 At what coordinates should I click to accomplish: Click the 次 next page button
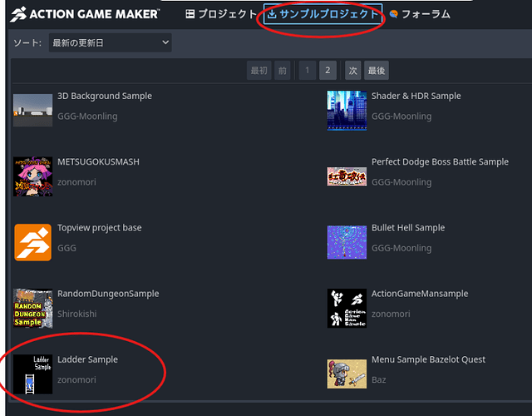pos(352,70)
